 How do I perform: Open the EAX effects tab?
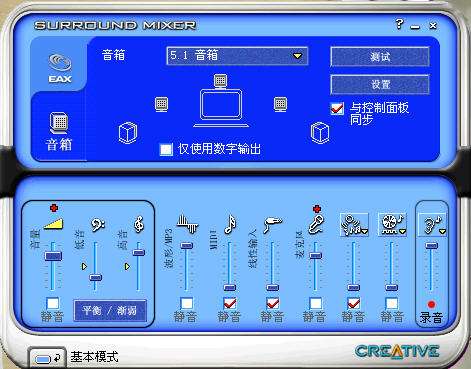pyautogui.click(x=60, y=68)
